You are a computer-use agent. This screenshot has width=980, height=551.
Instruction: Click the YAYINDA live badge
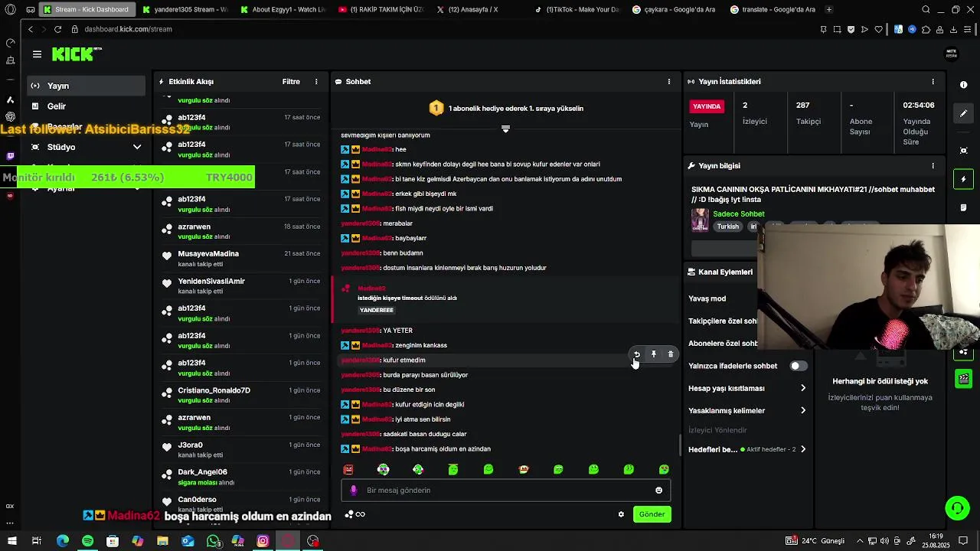pyautogui.click(x=706, y=106)
